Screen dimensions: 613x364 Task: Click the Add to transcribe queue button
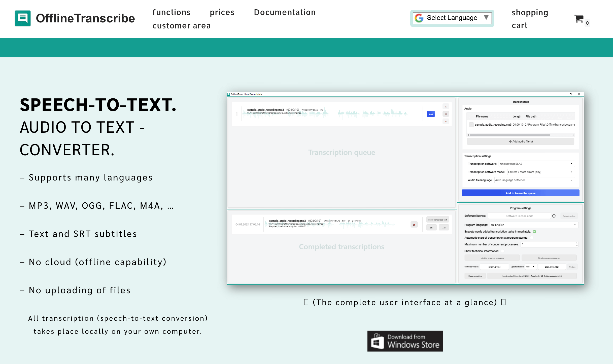pos(520,193)
